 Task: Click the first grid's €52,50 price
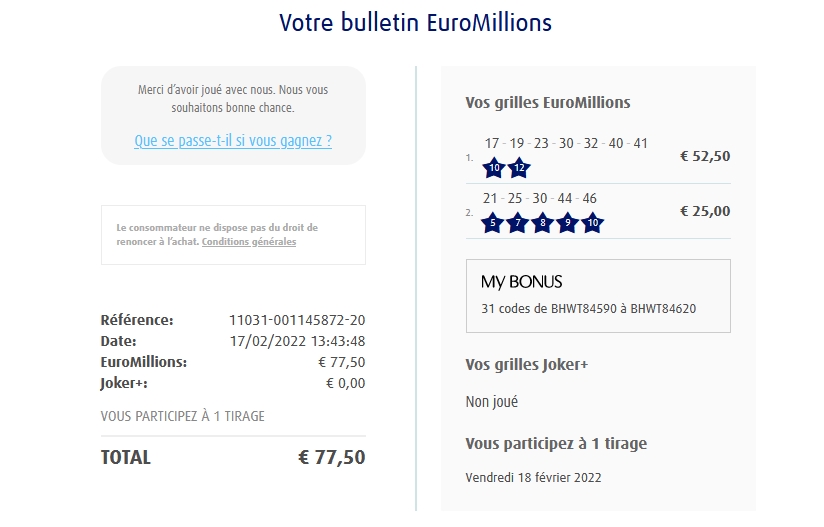click(705, 156)
